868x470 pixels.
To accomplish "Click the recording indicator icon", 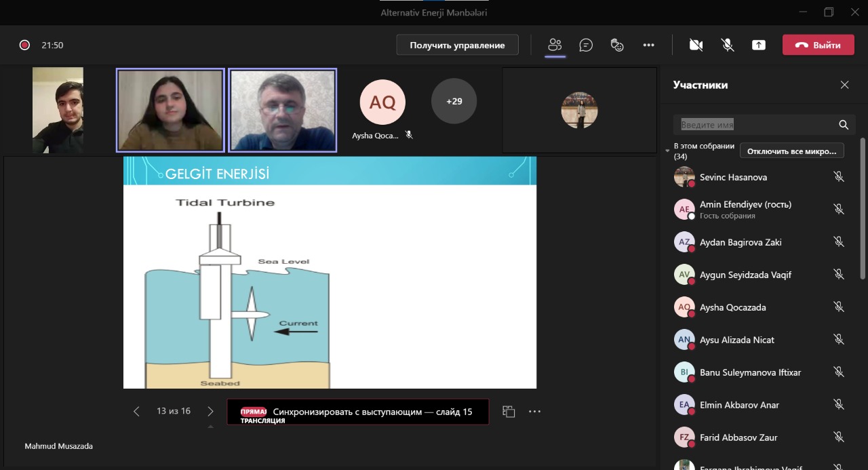I will pos(24,45).
